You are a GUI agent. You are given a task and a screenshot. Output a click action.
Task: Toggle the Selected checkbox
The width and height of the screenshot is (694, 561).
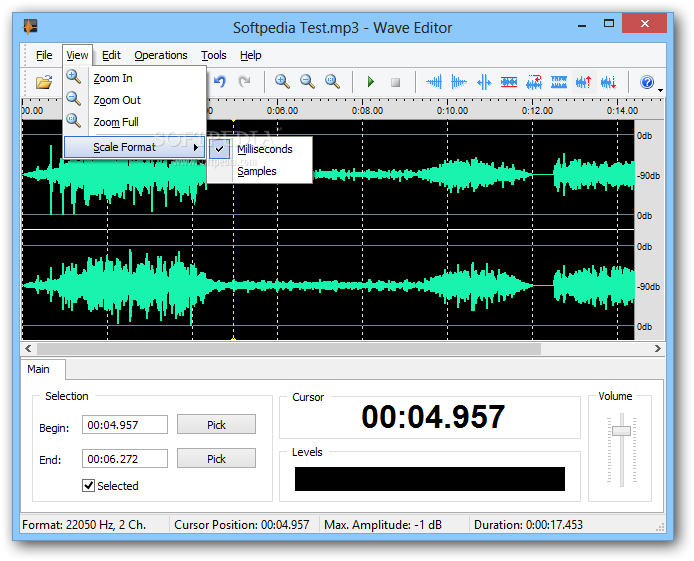point(89,486)
